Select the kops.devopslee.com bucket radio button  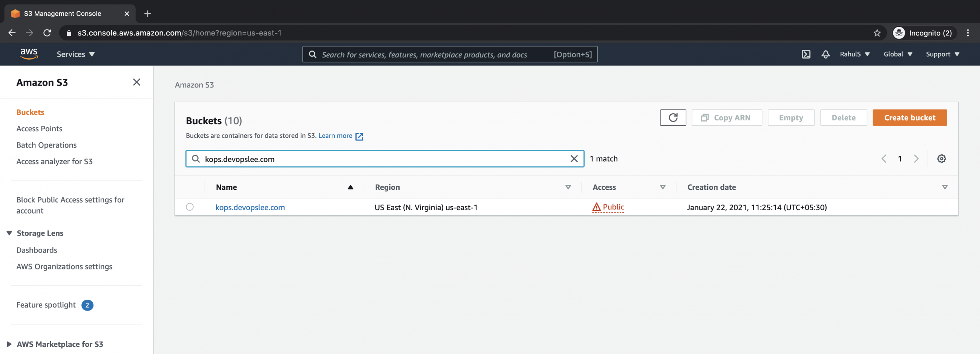190,206
